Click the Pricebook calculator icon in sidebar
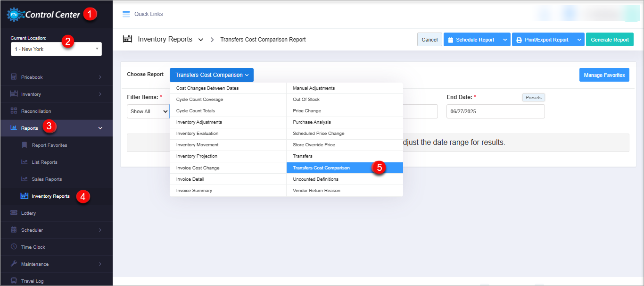 click(x=14, y=77)
